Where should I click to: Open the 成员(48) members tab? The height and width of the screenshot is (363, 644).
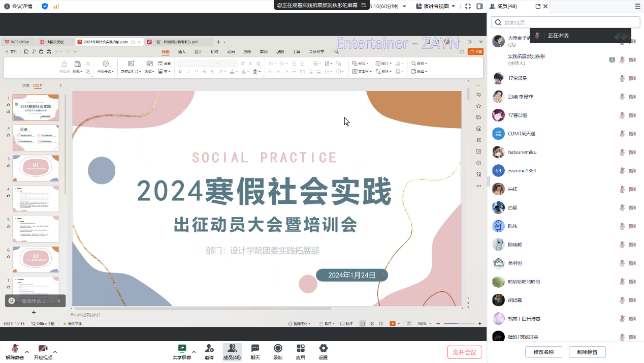[x=232, y=351]
